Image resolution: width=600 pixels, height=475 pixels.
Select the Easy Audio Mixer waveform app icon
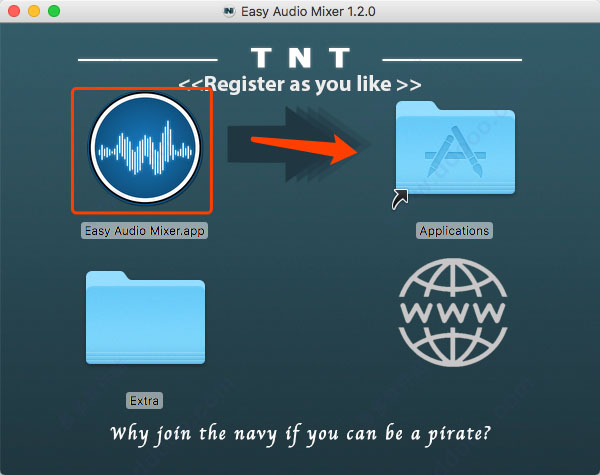[145, 147]
